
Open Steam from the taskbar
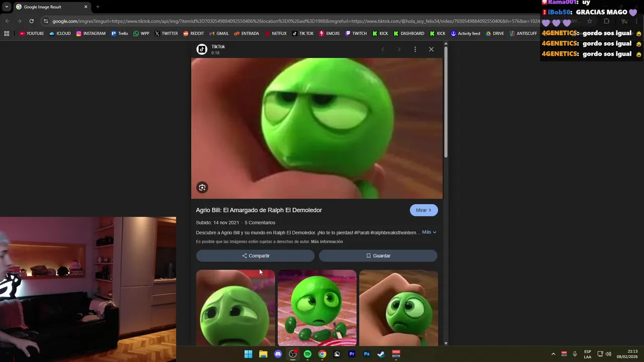(381, 354)
